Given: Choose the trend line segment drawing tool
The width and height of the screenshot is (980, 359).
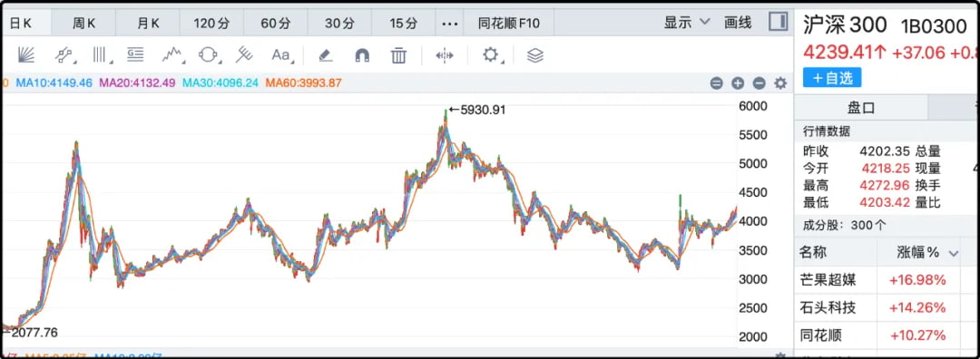Looking at the screenshot, I should click(x=64, y=55).
